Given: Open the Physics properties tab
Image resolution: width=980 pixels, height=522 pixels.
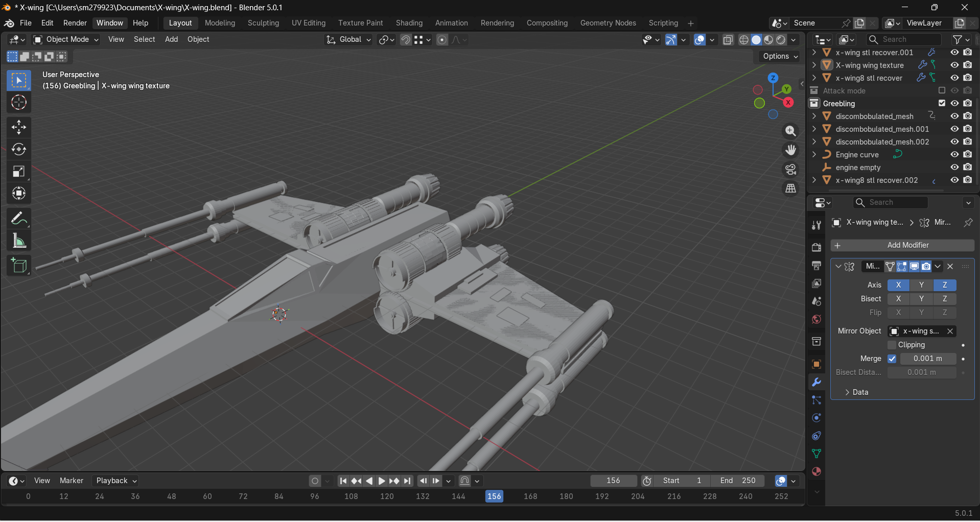Looking at the screenshot, I should (816, 418).
